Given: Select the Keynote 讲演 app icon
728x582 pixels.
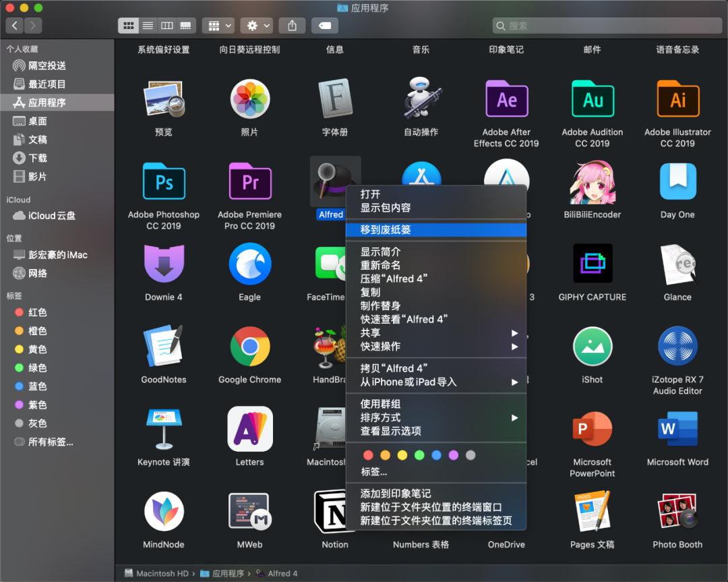Looking at the screenshot, I should click(x=164, y=429).
